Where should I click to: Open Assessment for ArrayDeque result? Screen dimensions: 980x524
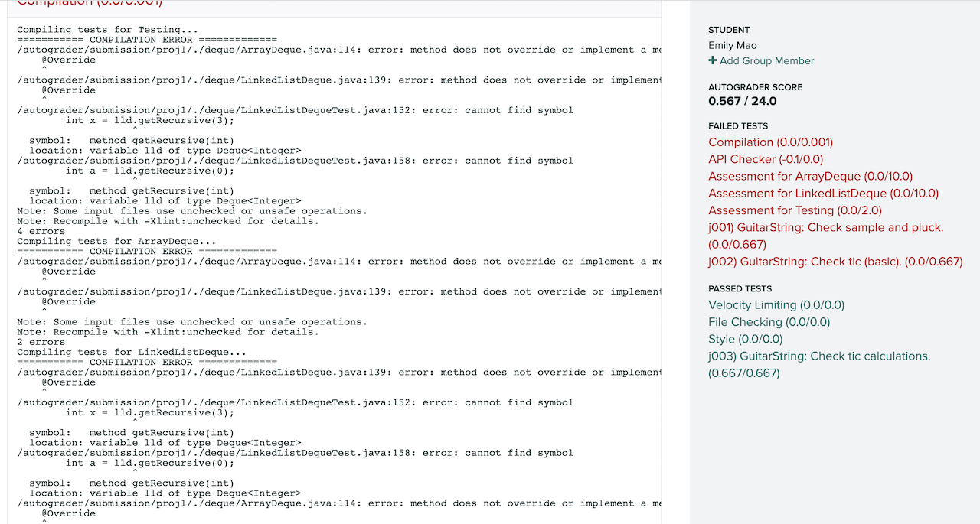[x=810, y=176]
